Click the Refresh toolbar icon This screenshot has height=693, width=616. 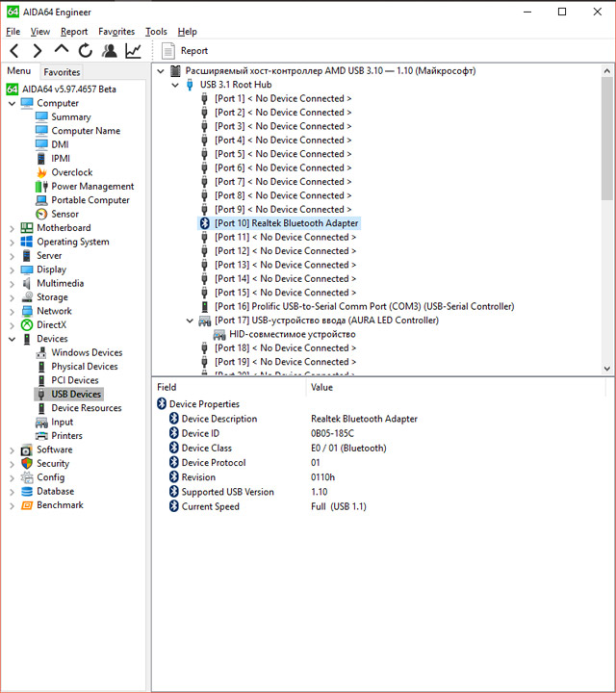(x=86, y=51)
